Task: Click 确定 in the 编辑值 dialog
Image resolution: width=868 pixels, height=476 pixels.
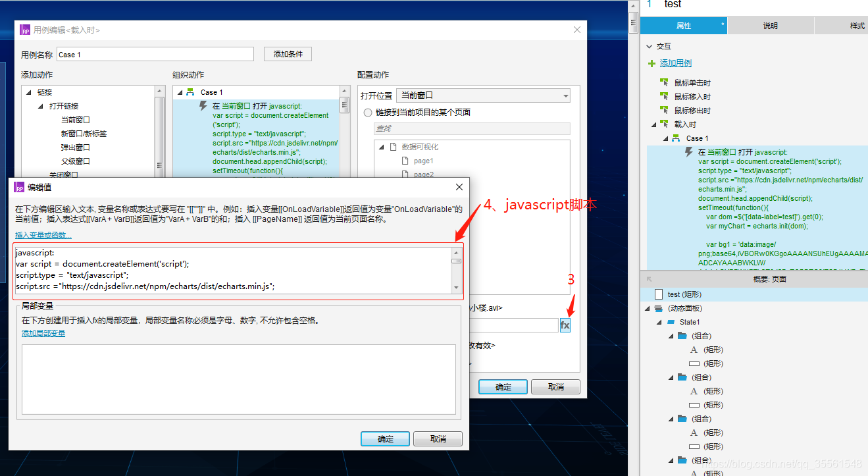Action: pyautogui.click(x=386, y=439)
